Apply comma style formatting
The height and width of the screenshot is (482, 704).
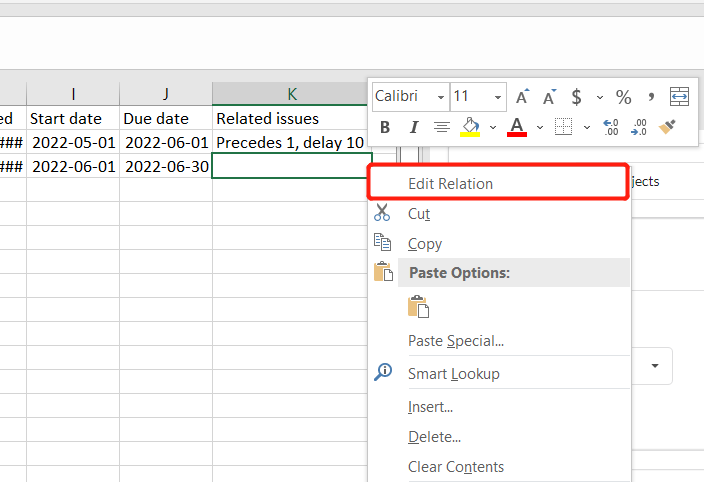[651, 96]
